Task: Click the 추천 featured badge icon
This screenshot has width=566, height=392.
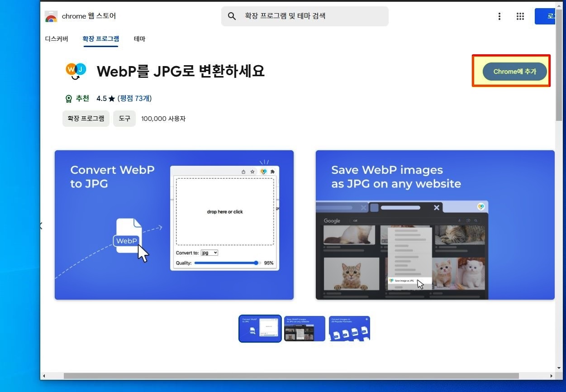Action: [69, 99]
